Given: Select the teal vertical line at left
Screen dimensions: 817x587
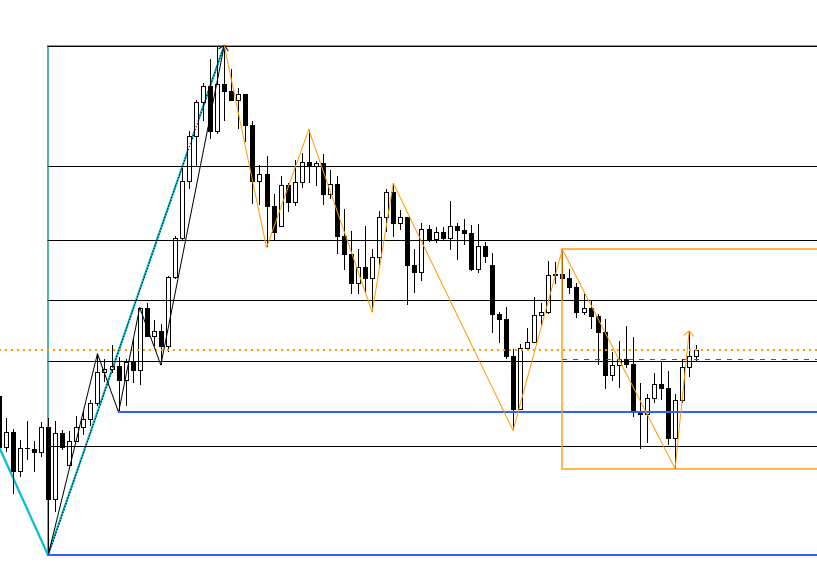Looking at the screenshot, I should tap(48, 200).
